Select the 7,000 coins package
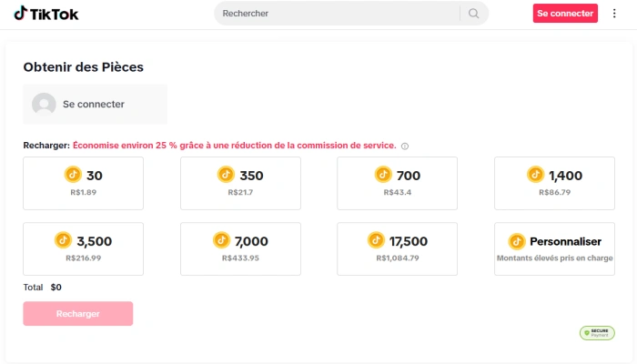The height and width of the screenshot is (364, 637). click(240, 248)
